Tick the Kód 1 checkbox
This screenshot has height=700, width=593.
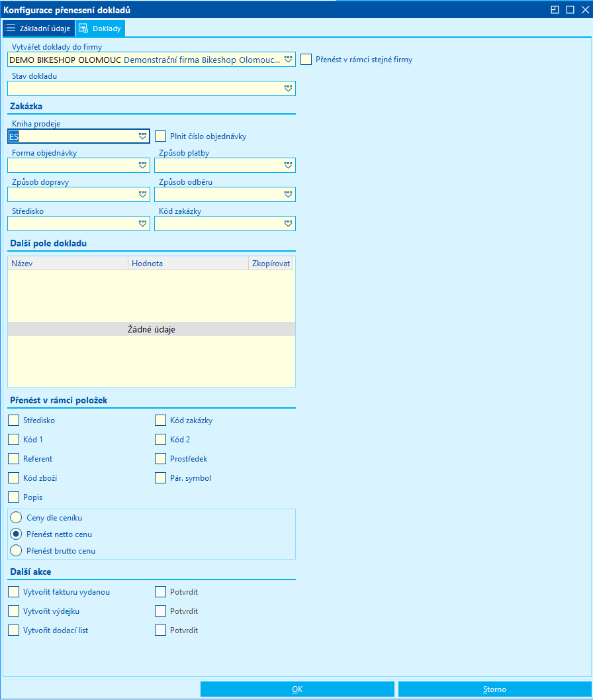point(14,439)
